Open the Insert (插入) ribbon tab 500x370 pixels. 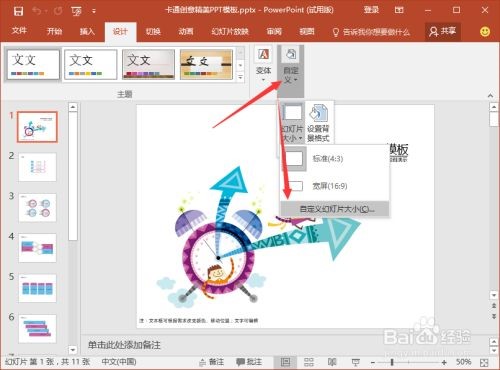pos(87,32)
